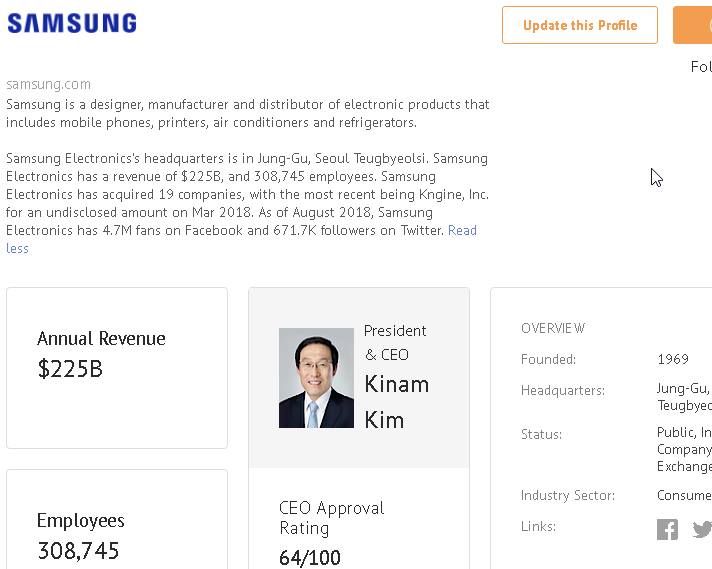Click the Update this Profile button
This screenshot has width=712, height=569.
click(x=580, y=25)
